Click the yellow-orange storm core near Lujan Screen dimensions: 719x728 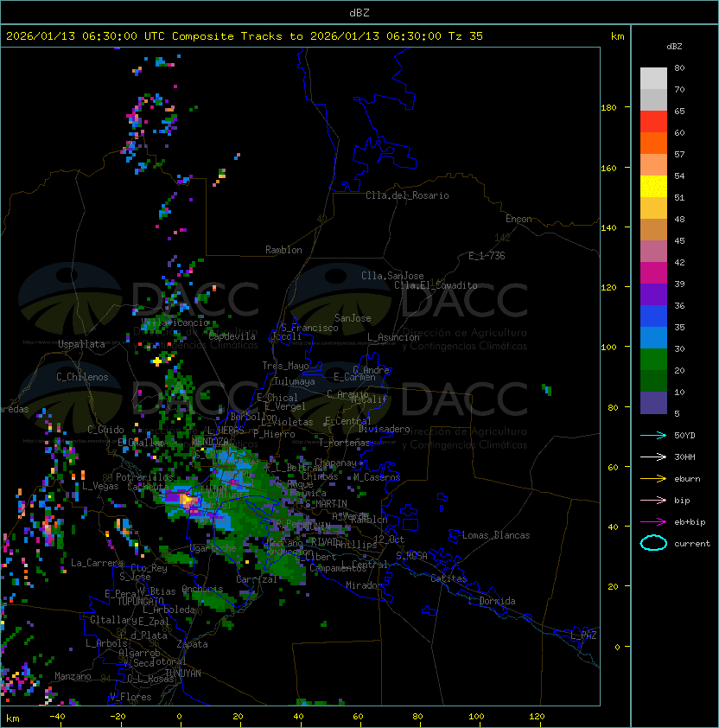tap(188, 500)
